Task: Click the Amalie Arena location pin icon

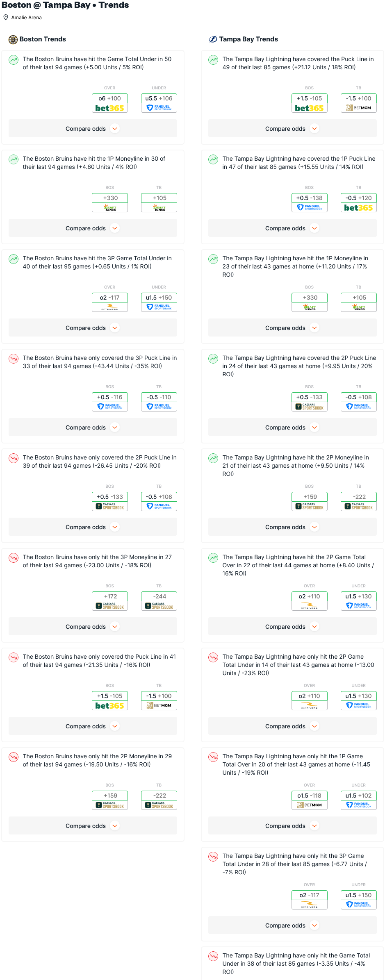Action: [6, 17]
